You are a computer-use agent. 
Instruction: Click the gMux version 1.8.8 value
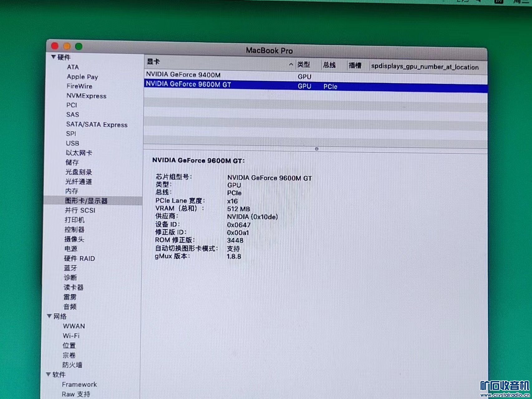pyautogui.click(x=234, y=256)
